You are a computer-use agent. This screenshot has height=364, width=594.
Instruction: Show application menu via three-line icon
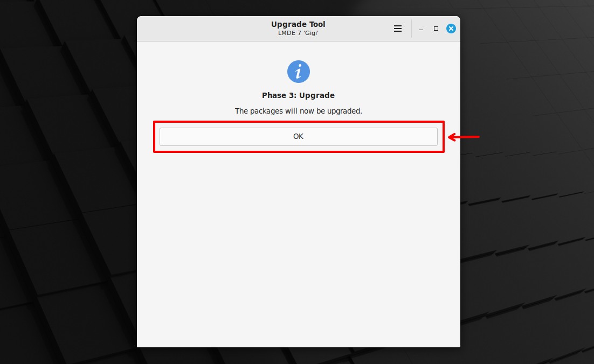click(397, 29)
